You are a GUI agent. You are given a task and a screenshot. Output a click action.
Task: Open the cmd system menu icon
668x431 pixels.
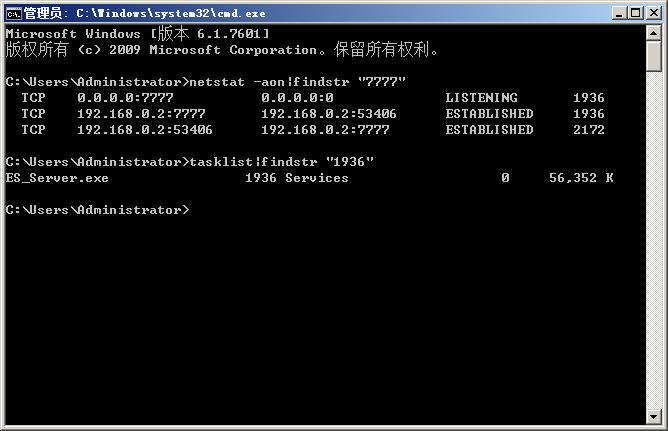tap(13, 13)
